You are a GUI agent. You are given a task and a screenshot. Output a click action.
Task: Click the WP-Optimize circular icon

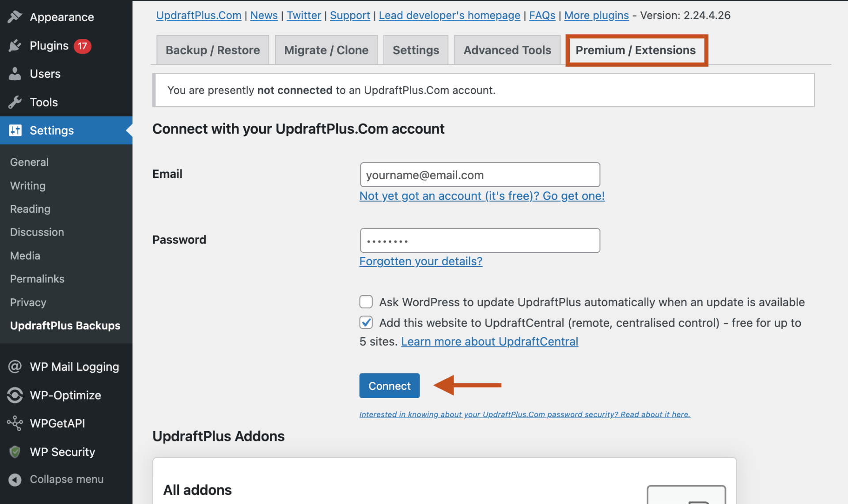click(x=15, y=395)
